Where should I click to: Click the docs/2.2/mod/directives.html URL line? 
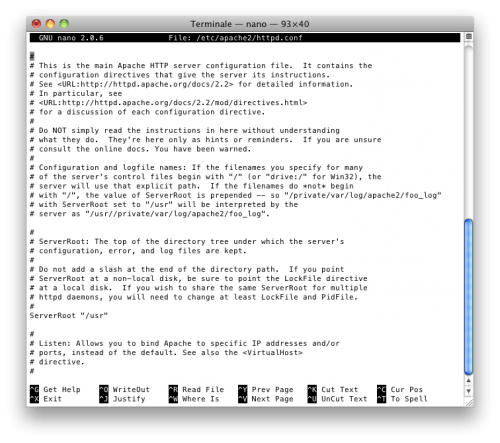click(168, 103)
